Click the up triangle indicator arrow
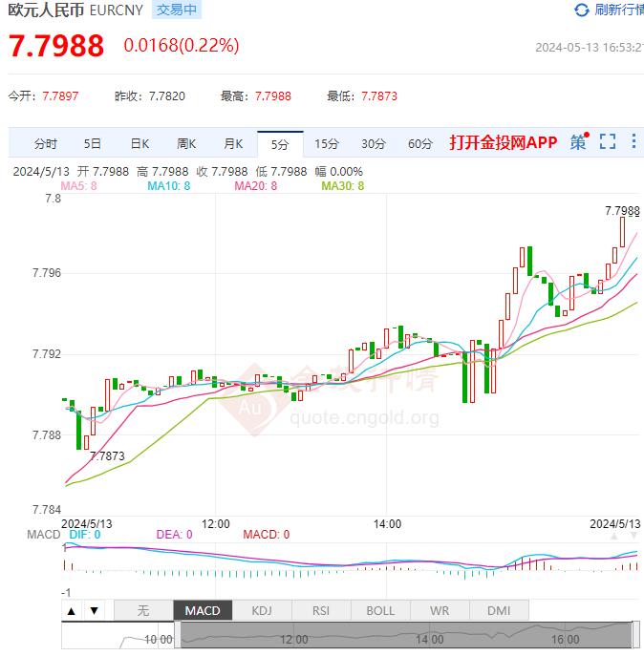Viewport: 644px width, 656px height. (x=69, y=610)
